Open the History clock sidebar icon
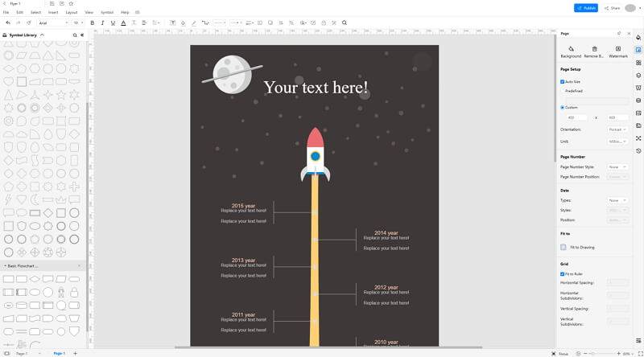The width and height of the screenshot is (644, 357). click(638, 151)
